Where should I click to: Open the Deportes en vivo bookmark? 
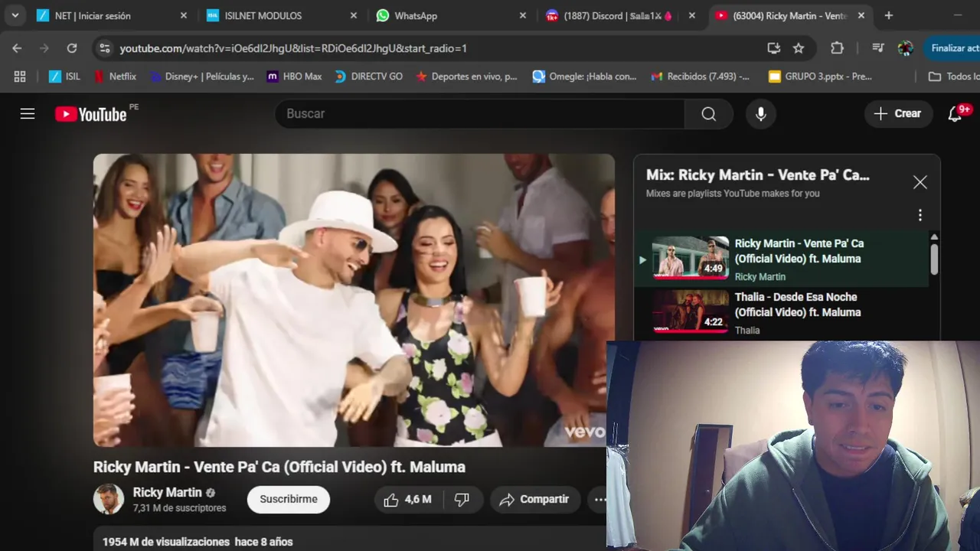click(466, 77)
